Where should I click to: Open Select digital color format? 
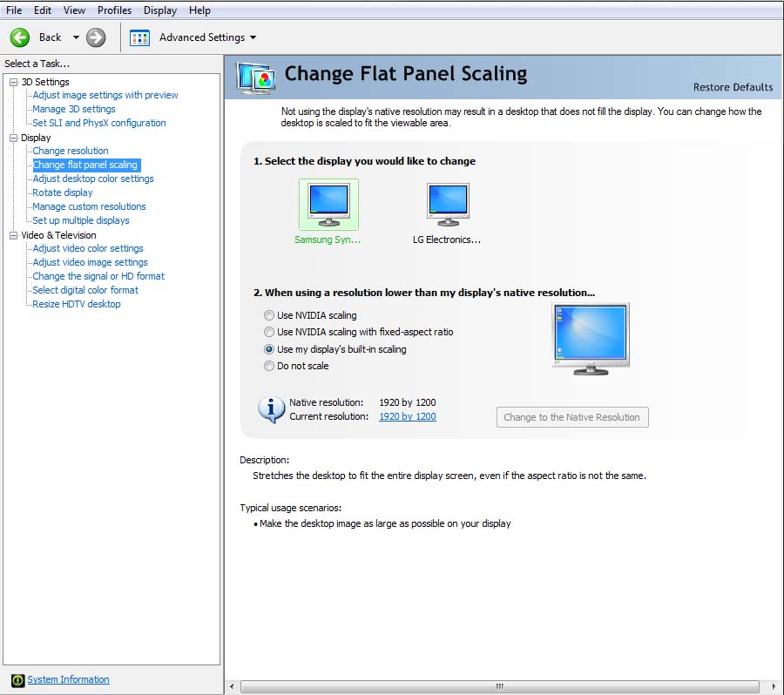tap(85, 291)
